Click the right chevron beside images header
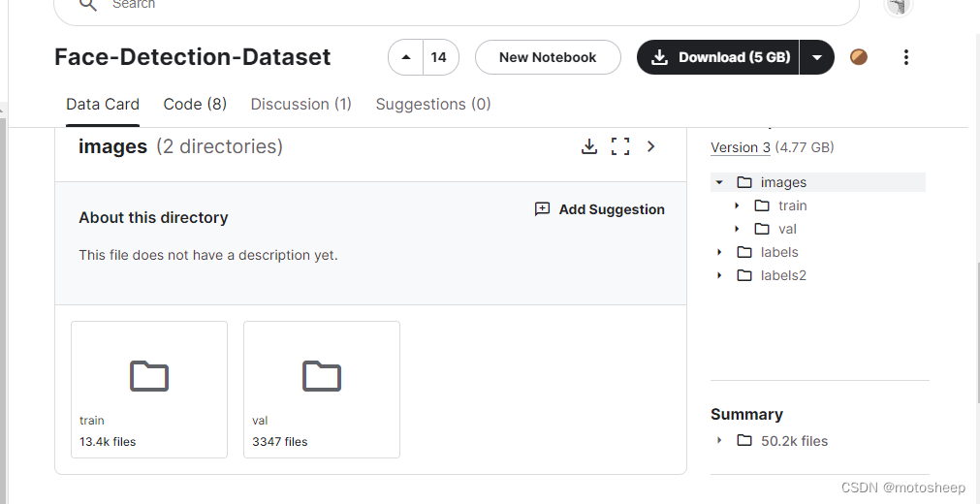Viewport: 980px width, 504px height. pyautogui.click(x=651, y=146)
